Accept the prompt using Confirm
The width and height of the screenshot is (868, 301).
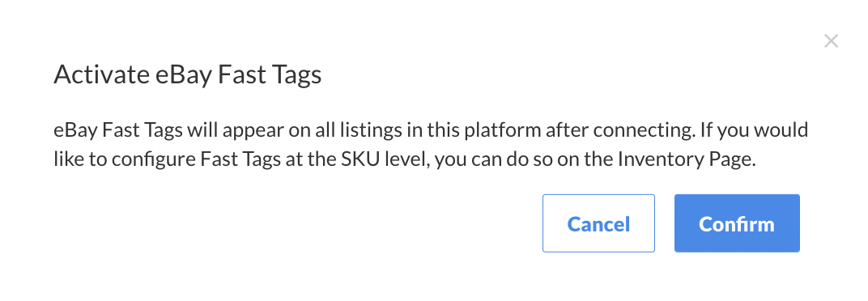(737, 223)
